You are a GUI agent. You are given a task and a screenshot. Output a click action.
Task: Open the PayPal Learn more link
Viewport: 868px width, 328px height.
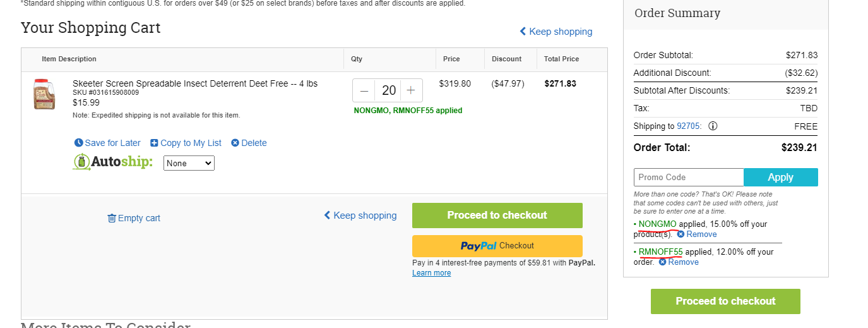[x=432, y=273]
